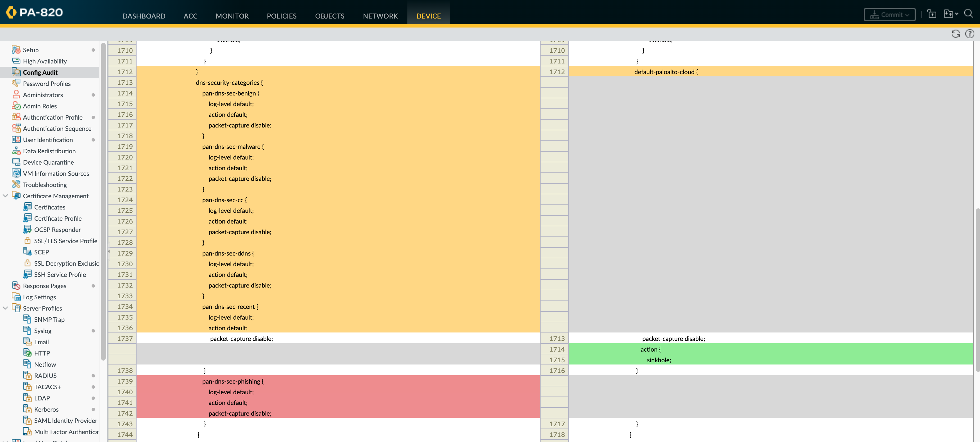
Task: Open the SNMP Trap server profile
Action: tap(49, 320)
